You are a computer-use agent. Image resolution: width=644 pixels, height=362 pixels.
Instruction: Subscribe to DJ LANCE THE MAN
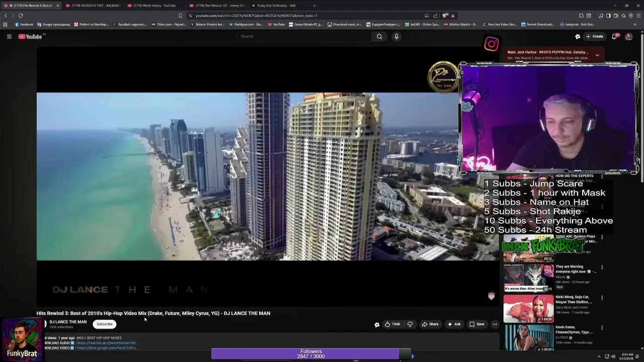(x=105, y=324)
